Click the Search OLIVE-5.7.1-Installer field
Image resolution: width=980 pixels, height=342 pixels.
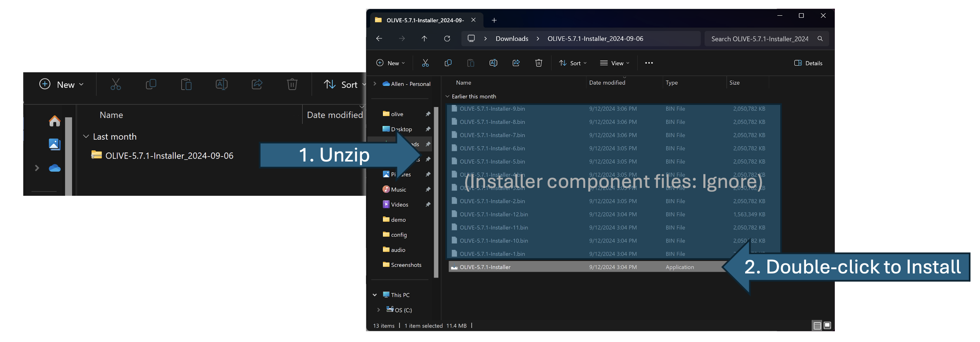pos(767,39)
